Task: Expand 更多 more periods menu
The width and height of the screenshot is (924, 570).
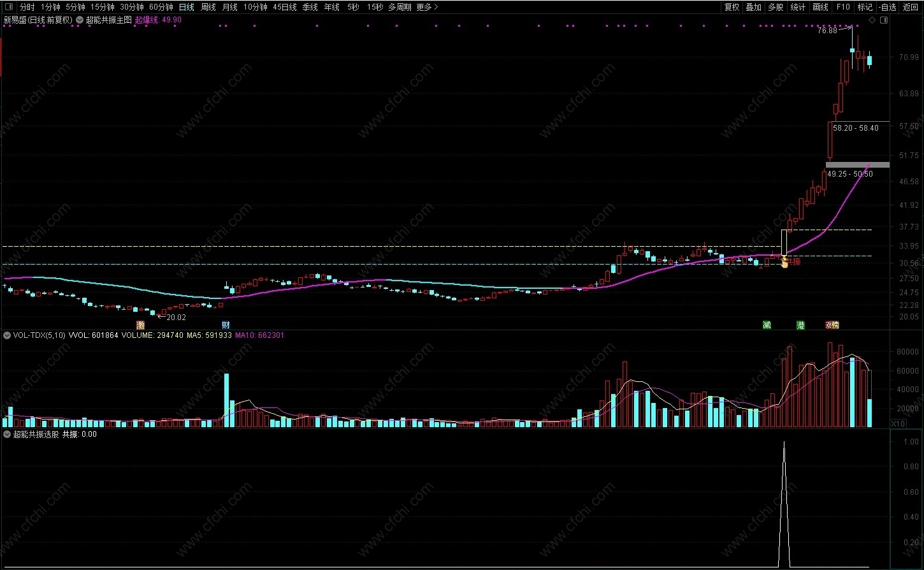Action: pyautogui.click(x=427, y=8)
